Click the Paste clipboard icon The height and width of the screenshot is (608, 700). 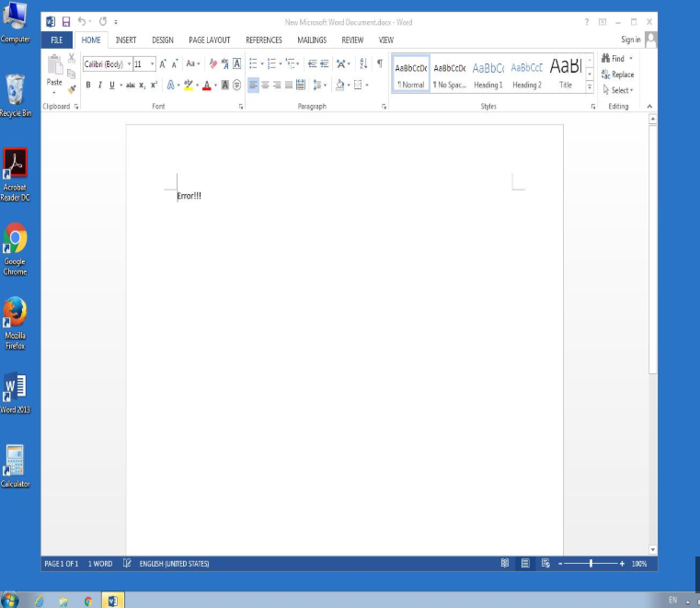tap(54, 65)
